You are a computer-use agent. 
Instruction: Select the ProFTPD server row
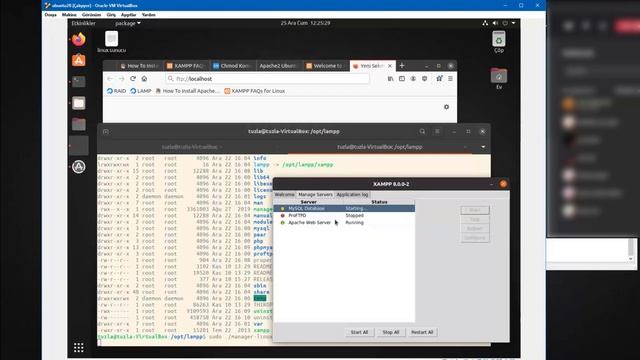(x=344, y=216)
